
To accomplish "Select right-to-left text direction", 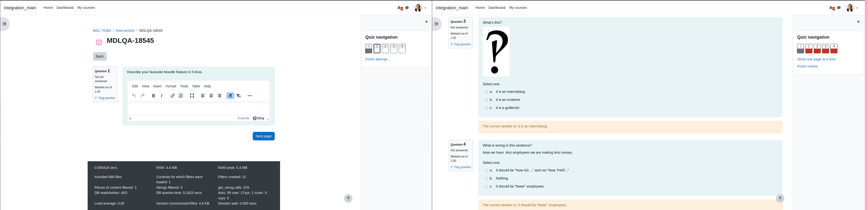I will 239,96.
